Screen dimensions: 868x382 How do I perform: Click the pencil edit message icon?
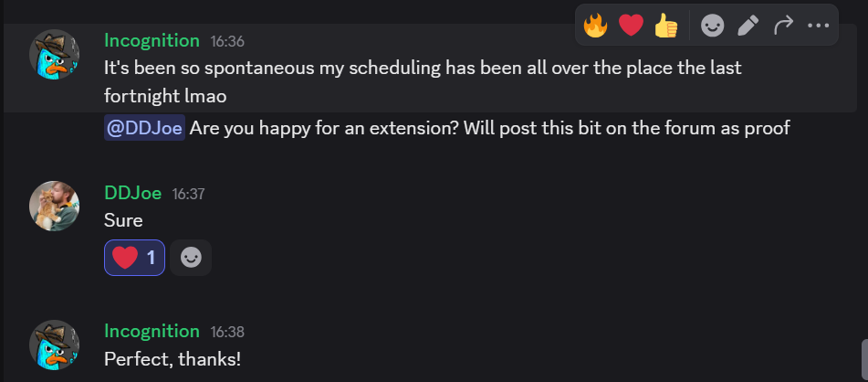point(748,26)
